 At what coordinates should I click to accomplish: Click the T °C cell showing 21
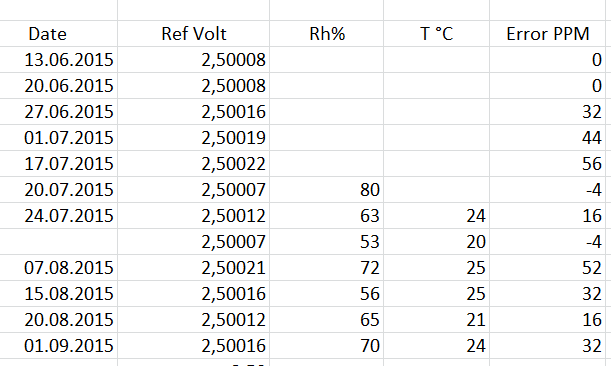(436, 320)
